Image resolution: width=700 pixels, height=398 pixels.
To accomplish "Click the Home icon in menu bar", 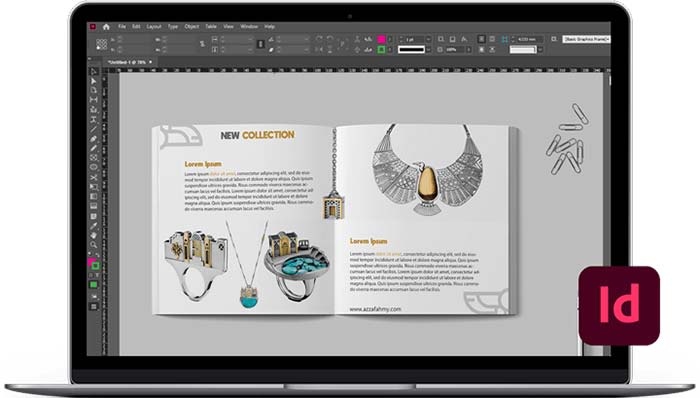I will click(x=106, y=27).
